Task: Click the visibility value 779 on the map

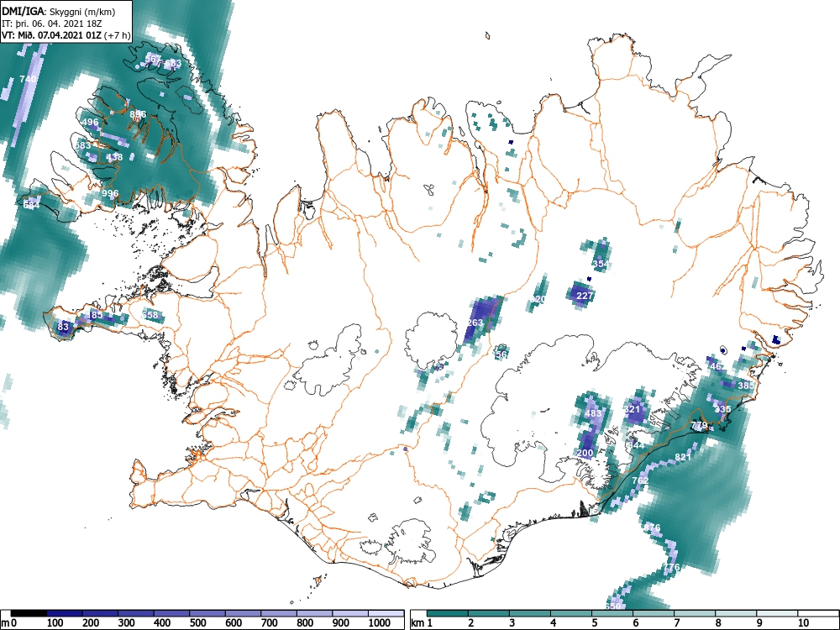Action: [699, 425]
